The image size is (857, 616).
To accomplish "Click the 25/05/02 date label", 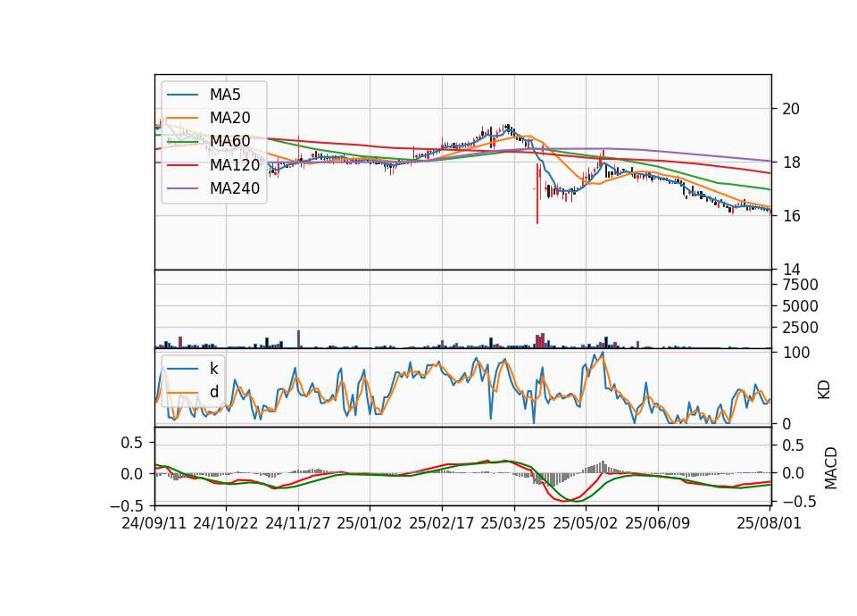I will (x=586, y=523).
